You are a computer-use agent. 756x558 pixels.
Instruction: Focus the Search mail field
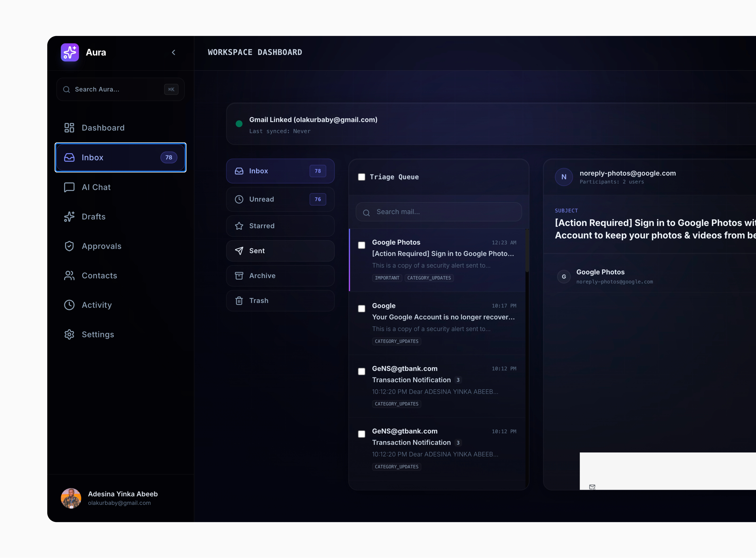[439, 212]
